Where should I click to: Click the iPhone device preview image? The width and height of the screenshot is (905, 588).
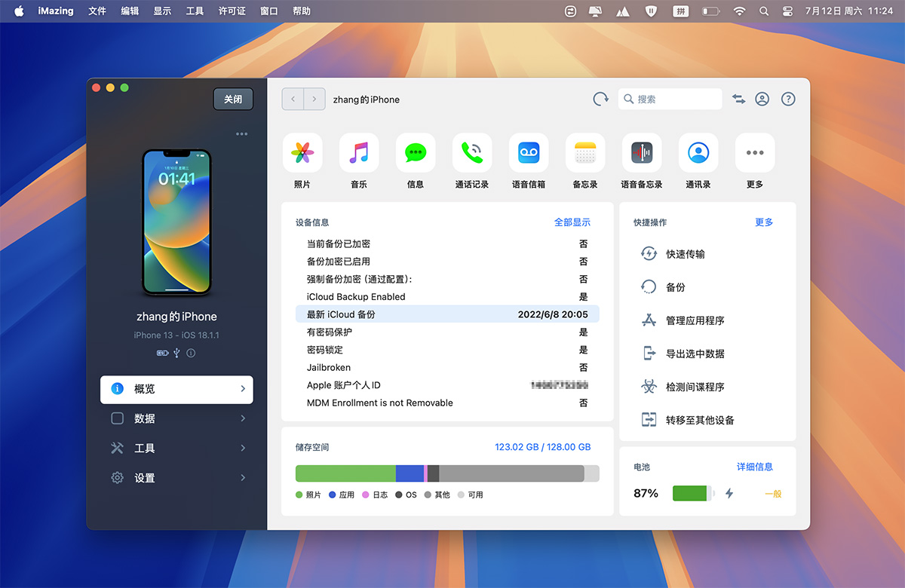pyautogui.click(x=177, y=222)
